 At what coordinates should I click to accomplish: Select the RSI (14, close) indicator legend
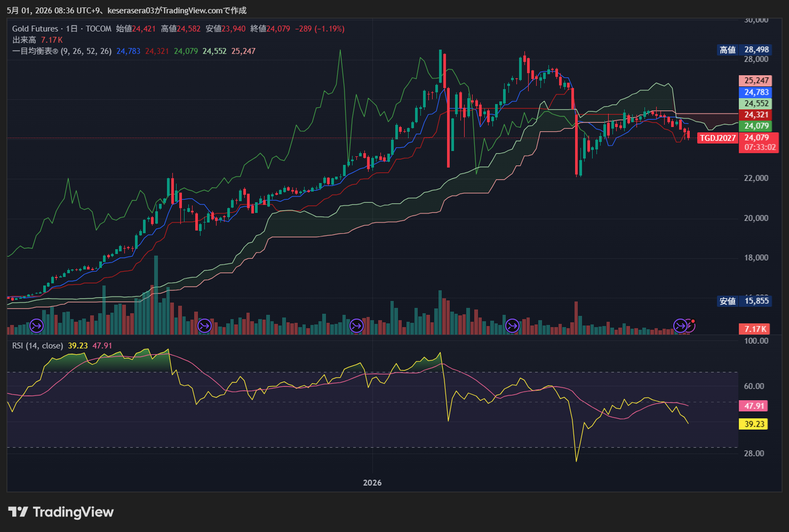pos(38,346)
